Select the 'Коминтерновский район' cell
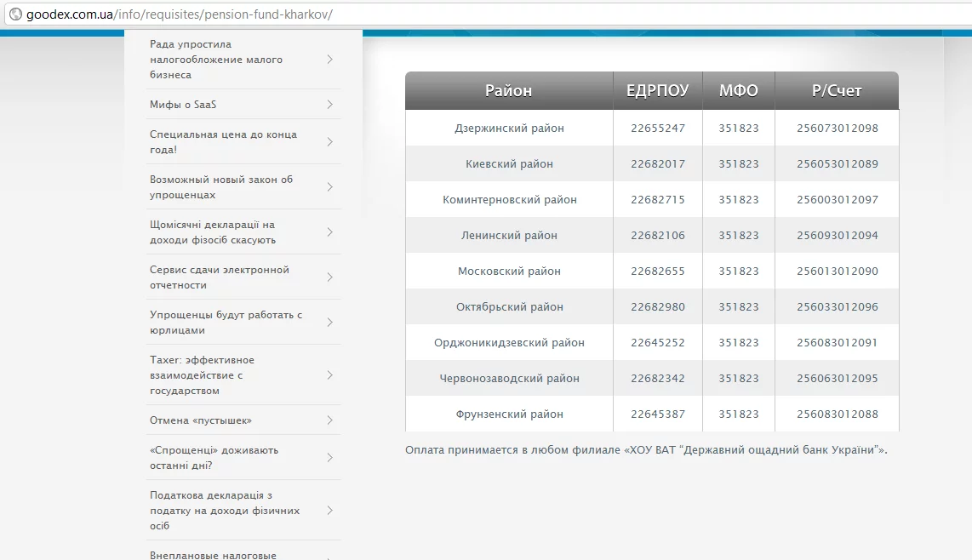Screen dimensions: 972x560 coord(510,200)
